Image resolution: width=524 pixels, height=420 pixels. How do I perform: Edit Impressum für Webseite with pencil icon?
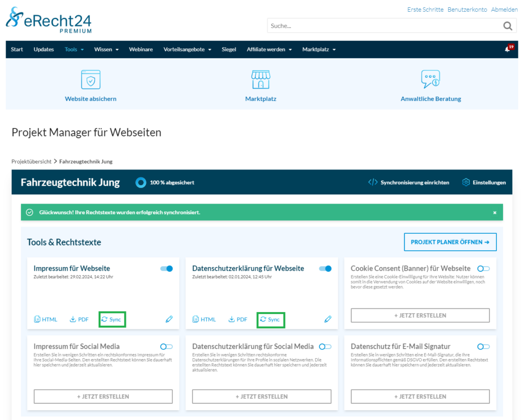(x=169, y=319)
